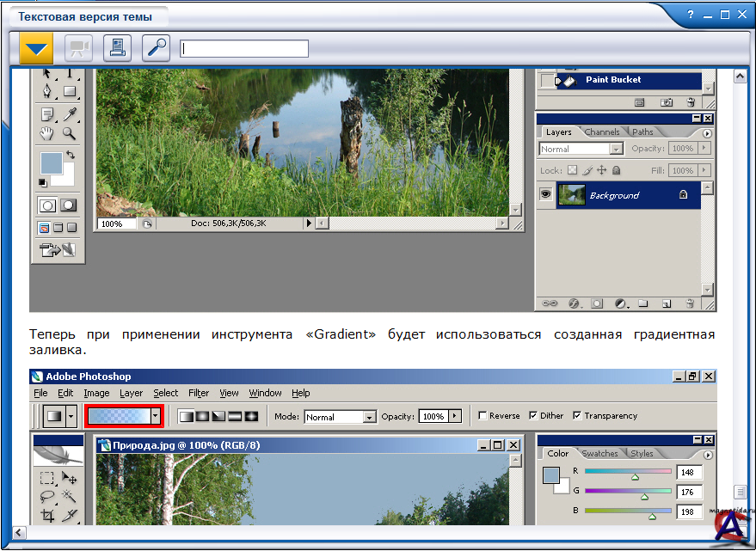
Task: Open the Filter menu
Action: pos(199,393)
